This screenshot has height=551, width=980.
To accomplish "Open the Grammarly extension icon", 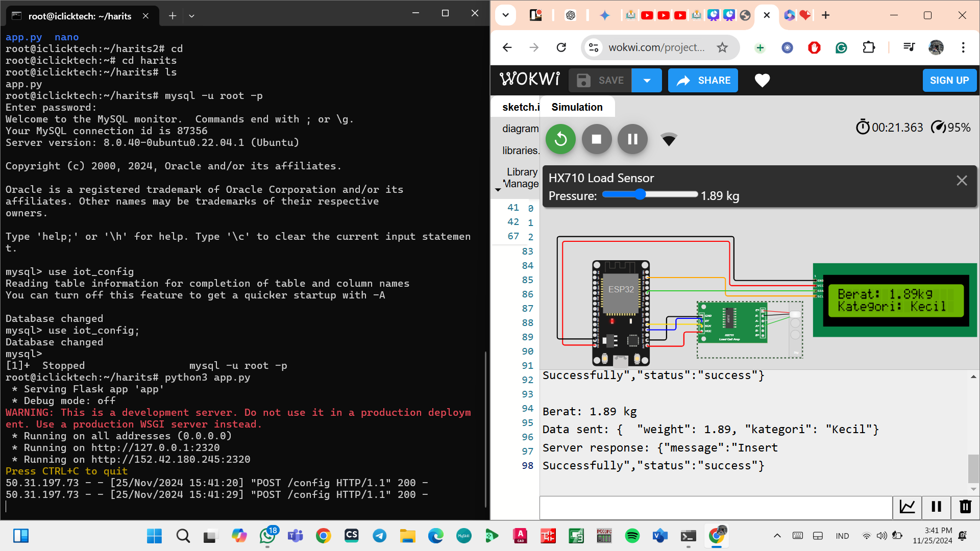I will (841, 47).
